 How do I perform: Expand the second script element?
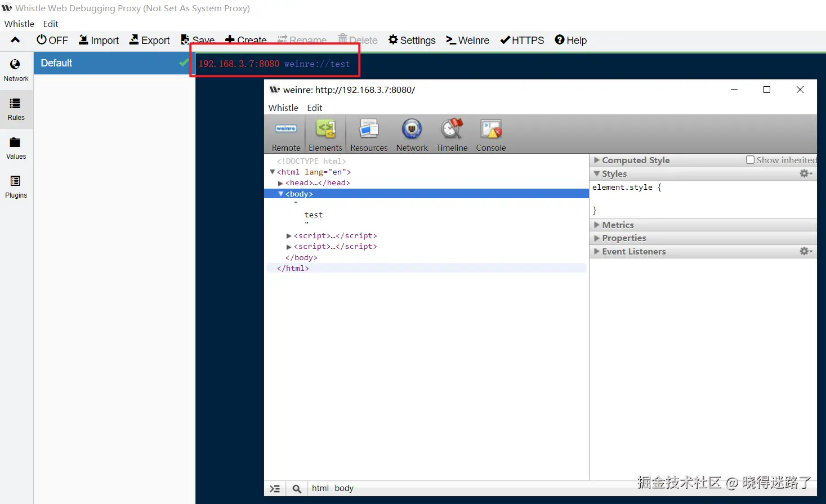[x=289, y=247]
